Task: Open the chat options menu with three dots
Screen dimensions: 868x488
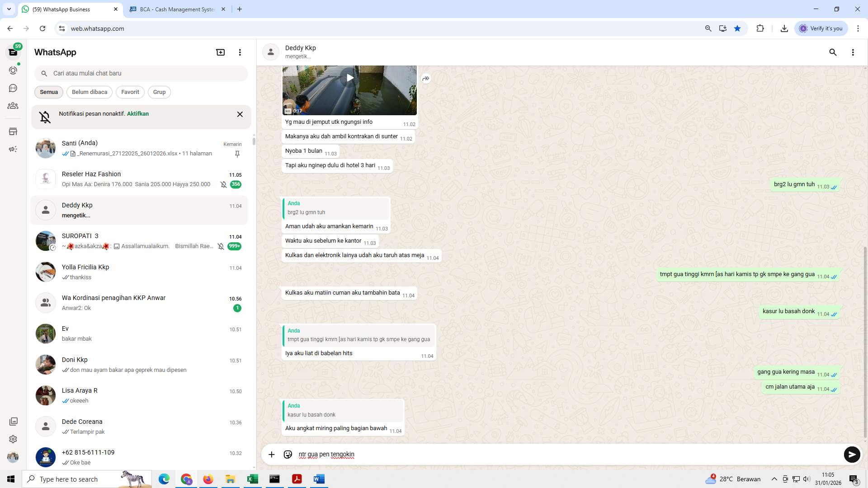Action: click(x=853, y=52)
